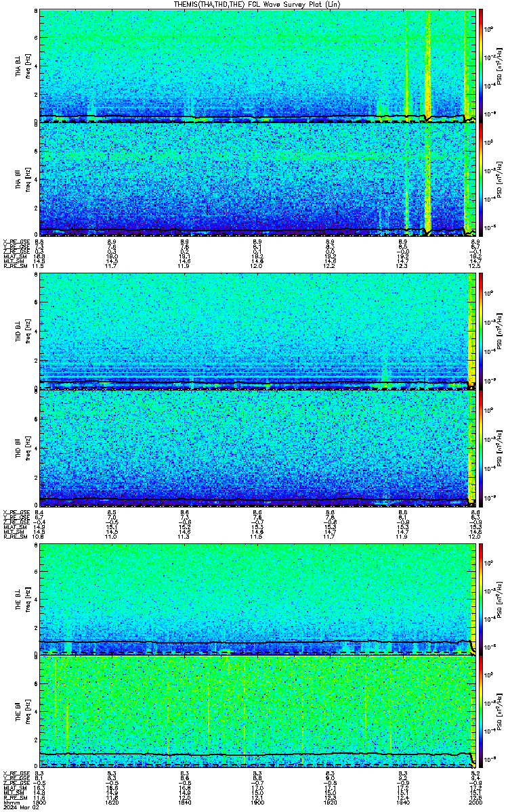The image size is (508, 812).
Task: Click the PSD color bar beside THA B-parallel
Action: [x=481, y=180]
